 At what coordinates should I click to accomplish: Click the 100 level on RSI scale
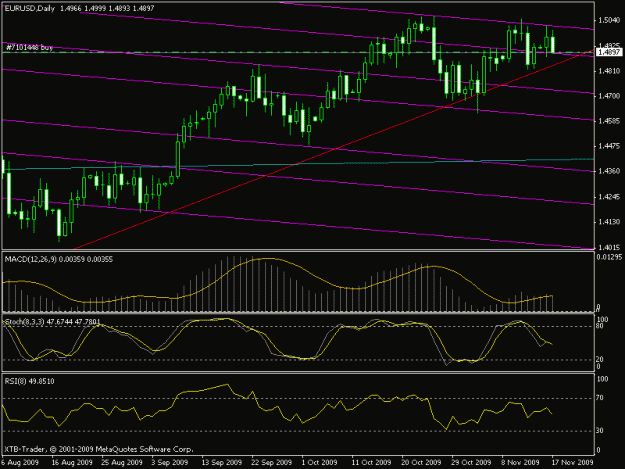pos(602,379)
